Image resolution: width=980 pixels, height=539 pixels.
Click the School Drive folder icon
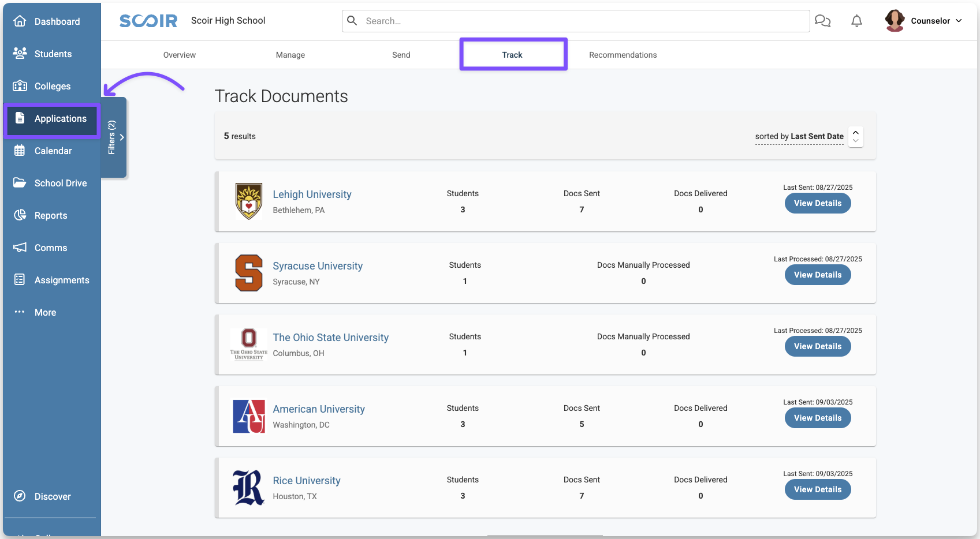(20, 183)
